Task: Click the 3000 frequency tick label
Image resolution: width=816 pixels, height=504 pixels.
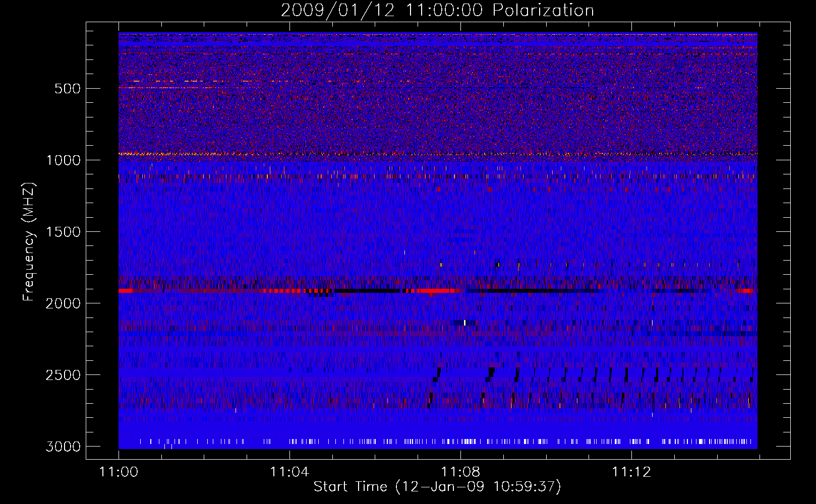Action: point(63,447)
